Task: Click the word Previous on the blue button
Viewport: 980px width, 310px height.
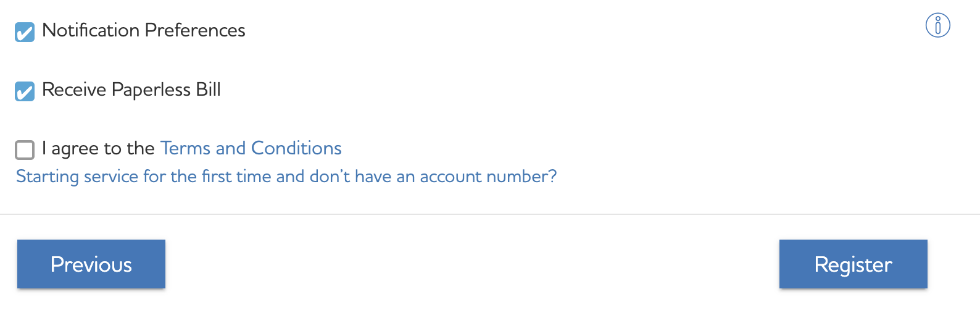Action: tap(91, 264)
